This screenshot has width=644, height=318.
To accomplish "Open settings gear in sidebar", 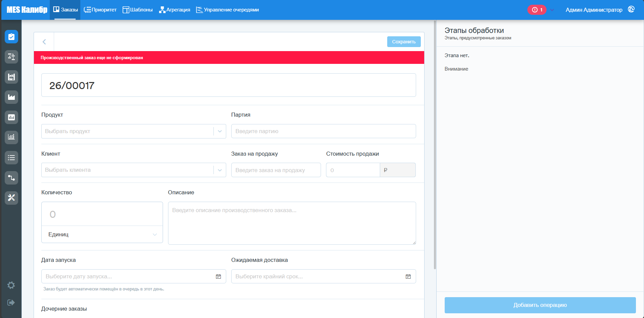I will (x=11, y=285).
